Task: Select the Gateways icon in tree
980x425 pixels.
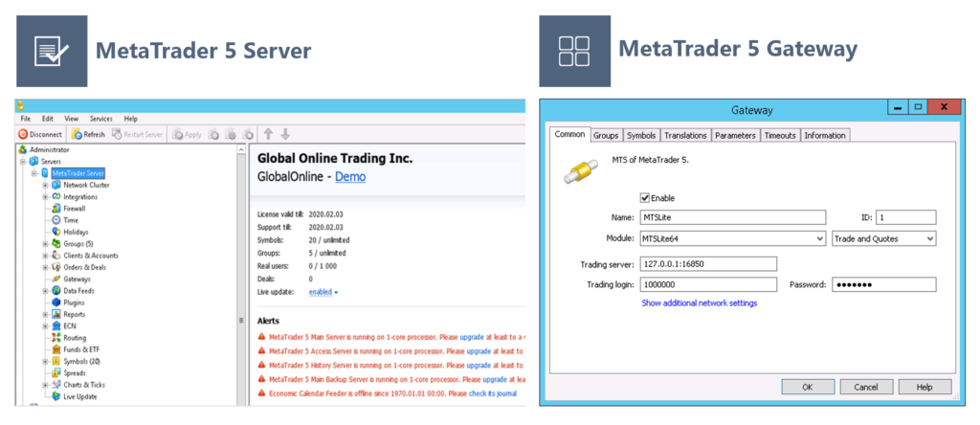Action: [x=56, y=279]
